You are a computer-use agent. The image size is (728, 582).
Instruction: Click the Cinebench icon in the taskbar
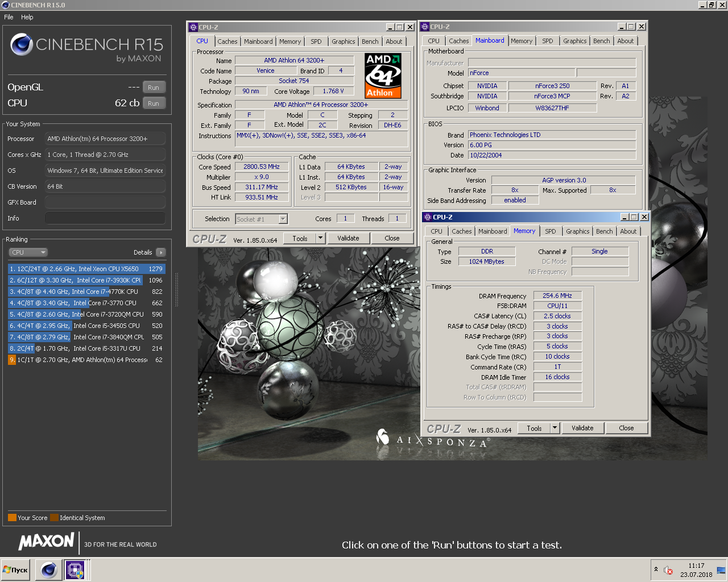49,569
